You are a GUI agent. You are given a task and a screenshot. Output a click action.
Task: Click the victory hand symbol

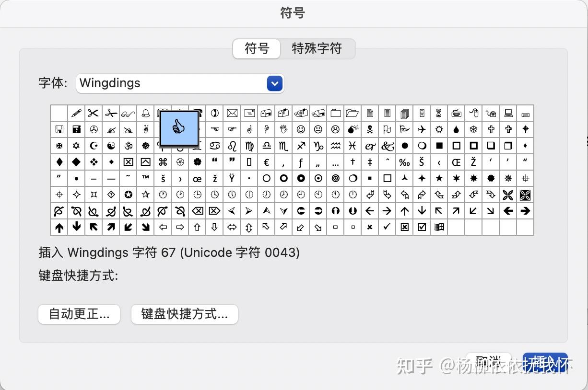(145, 129)
